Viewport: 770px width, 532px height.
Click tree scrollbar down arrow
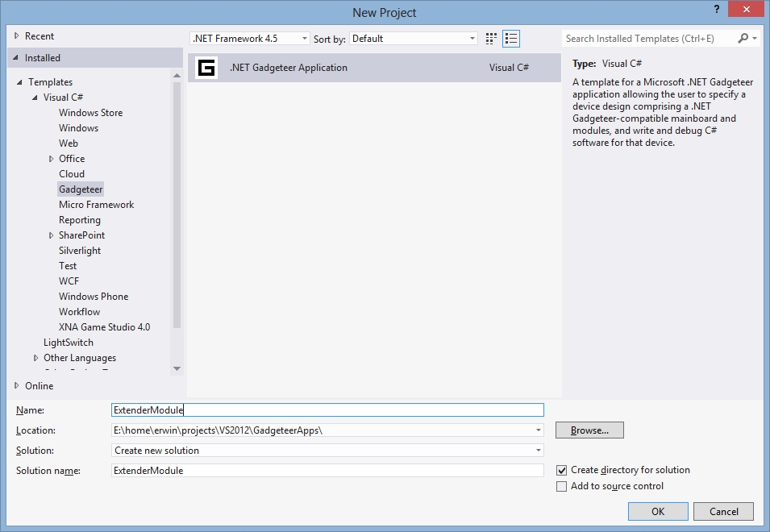(x=177, y=368)
